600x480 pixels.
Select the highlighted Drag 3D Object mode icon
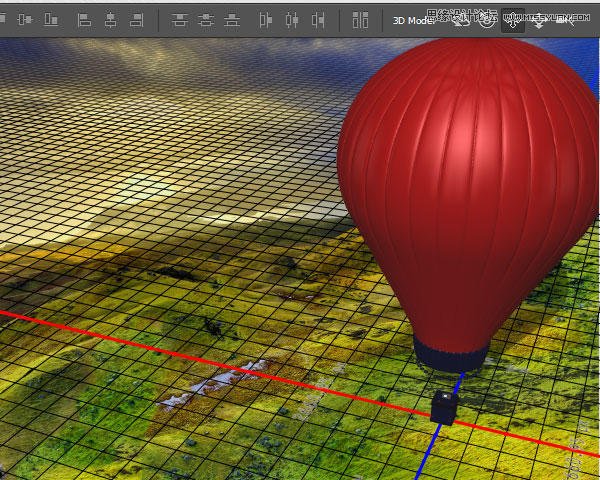[513, 20]
